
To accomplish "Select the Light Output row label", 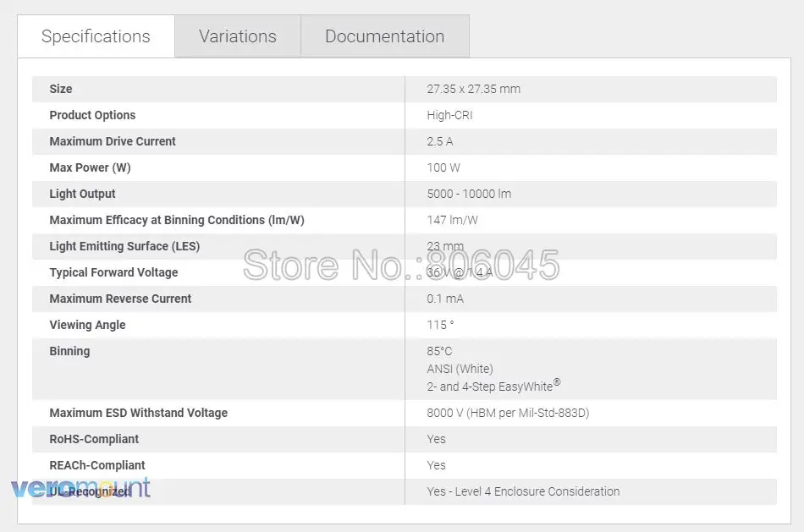I will 82,194.
